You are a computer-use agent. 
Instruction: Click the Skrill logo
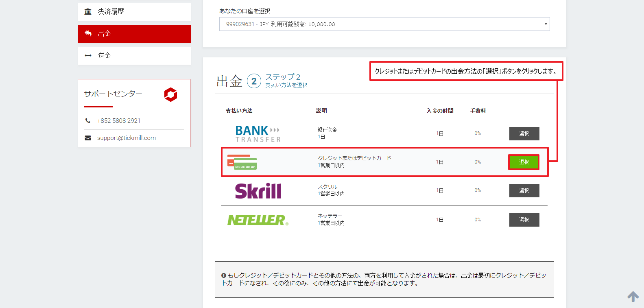click(258, 191)
